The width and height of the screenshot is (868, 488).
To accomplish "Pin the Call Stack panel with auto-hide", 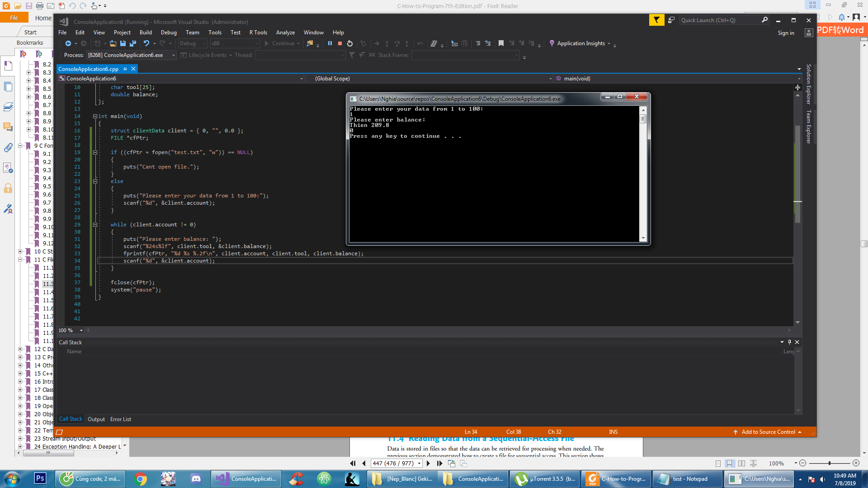I will tap(789, 342).
